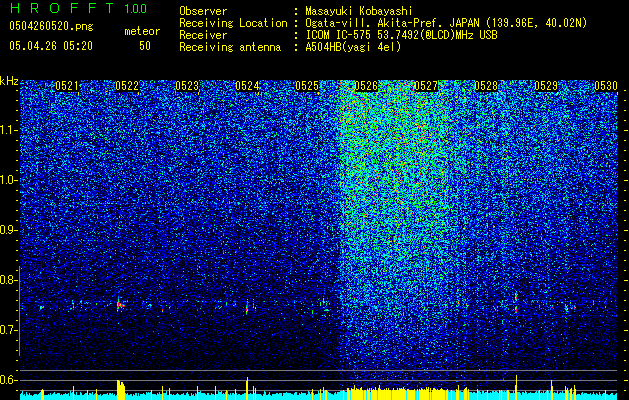Click the 0527 time marker
Viewport: 629px width, 400px height.
click(426, 86)
